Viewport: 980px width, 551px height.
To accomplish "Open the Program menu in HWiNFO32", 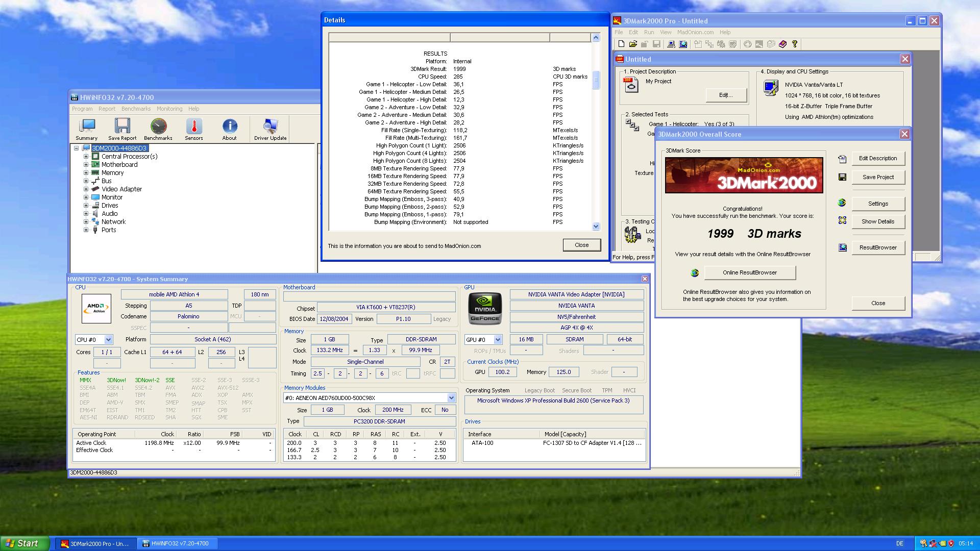I will pyautogui.click(x=82, y=109).
